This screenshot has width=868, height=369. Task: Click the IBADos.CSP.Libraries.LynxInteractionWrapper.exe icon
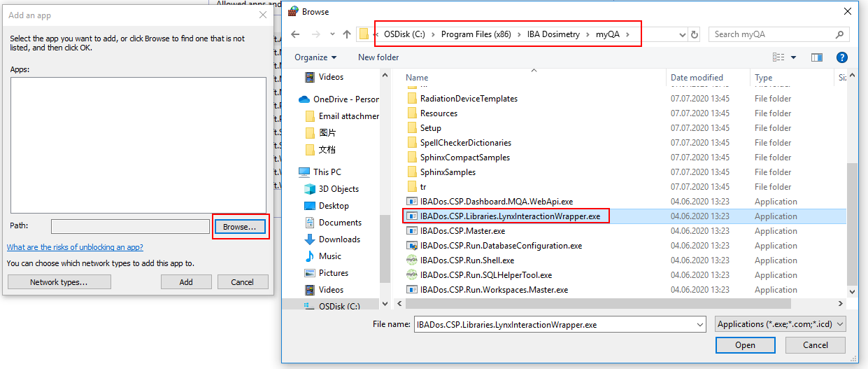pyautogui.click(x=412, y=216)
